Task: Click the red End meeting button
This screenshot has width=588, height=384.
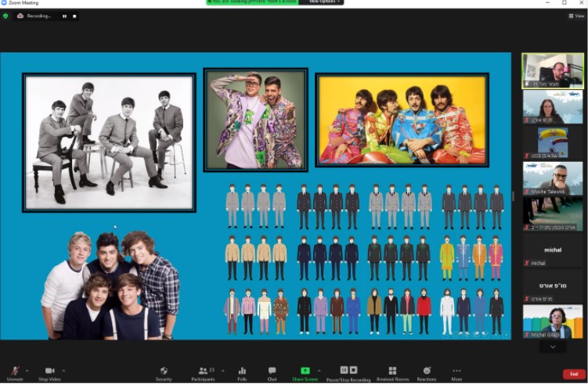Action: pyautogui.click(x=574, y=374)
